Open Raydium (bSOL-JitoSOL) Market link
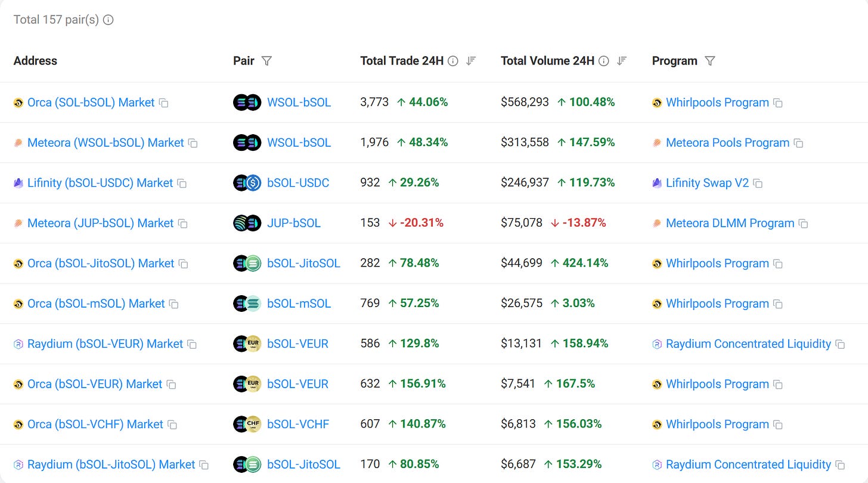 click(x=111, y=465)
